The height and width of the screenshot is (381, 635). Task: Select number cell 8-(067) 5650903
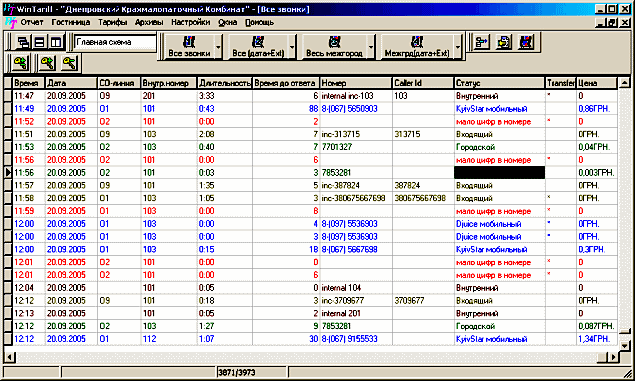point(356,109)
